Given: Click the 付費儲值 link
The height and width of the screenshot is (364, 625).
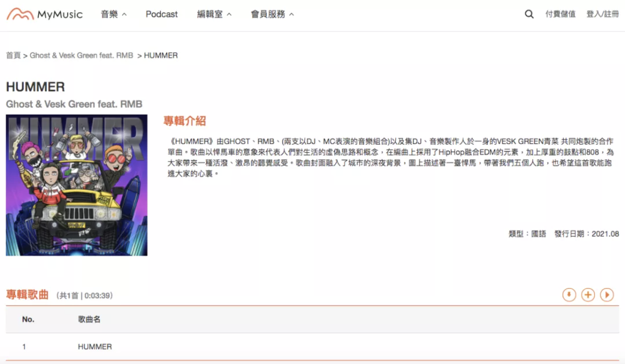Looking at the screenshot, I should pos(560,14).
